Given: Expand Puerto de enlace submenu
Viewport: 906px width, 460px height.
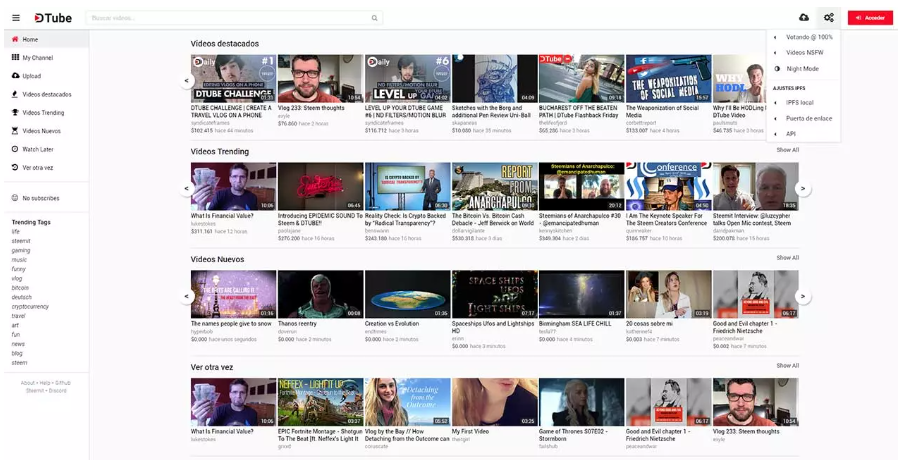Looking at the screenshot, I should 808,118.
